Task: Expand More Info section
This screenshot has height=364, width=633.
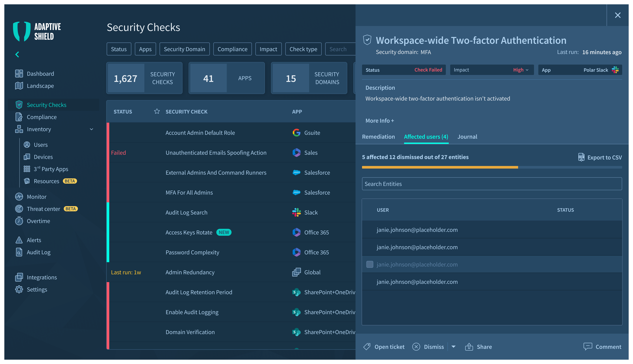Action: tap(380, 121)
